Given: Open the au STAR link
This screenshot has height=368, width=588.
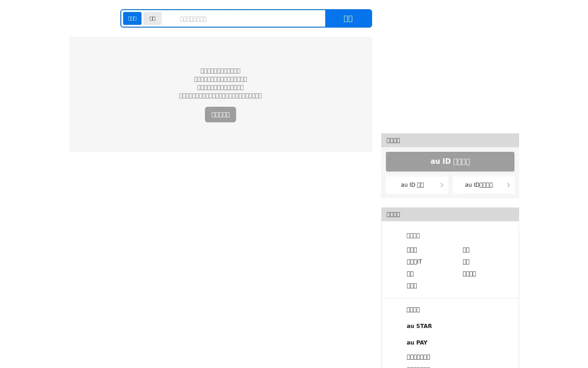Looking at the screenshot, I should (419, 326).
